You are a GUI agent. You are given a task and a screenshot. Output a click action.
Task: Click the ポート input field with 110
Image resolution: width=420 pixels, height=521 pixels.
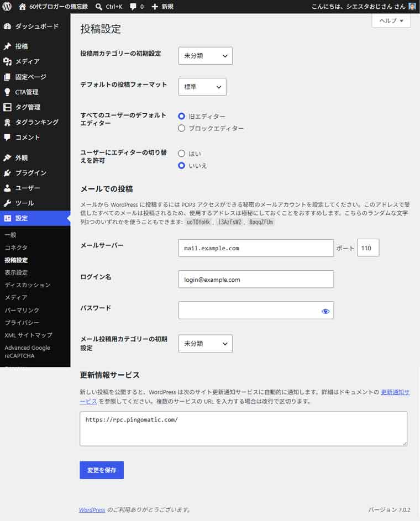point(368,248)
